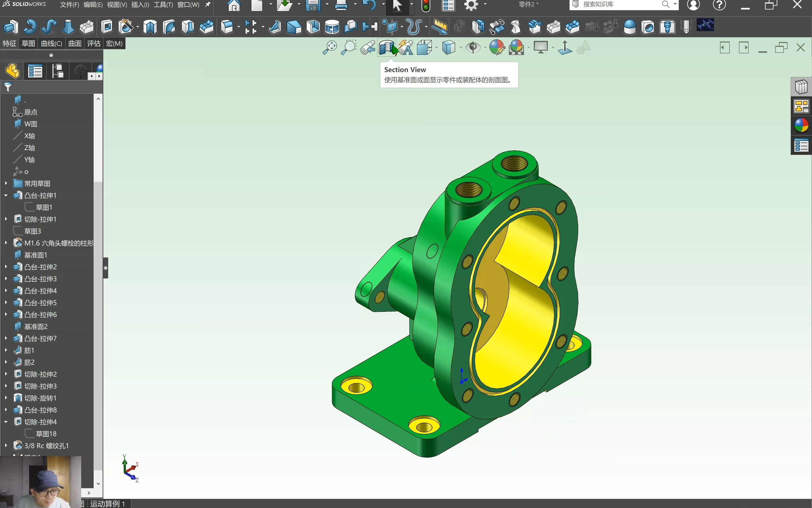Expand the 切除-拉伸1 feature node
Viewport: 812px width, 508px height.
[6, 219]
